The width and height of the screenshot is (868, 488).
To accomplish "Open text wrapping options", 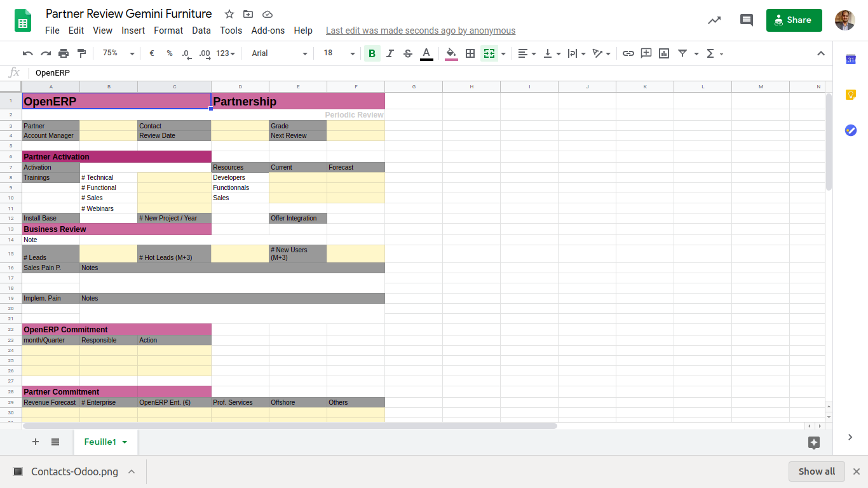I will pyautogui.click(x=576, y=53).
